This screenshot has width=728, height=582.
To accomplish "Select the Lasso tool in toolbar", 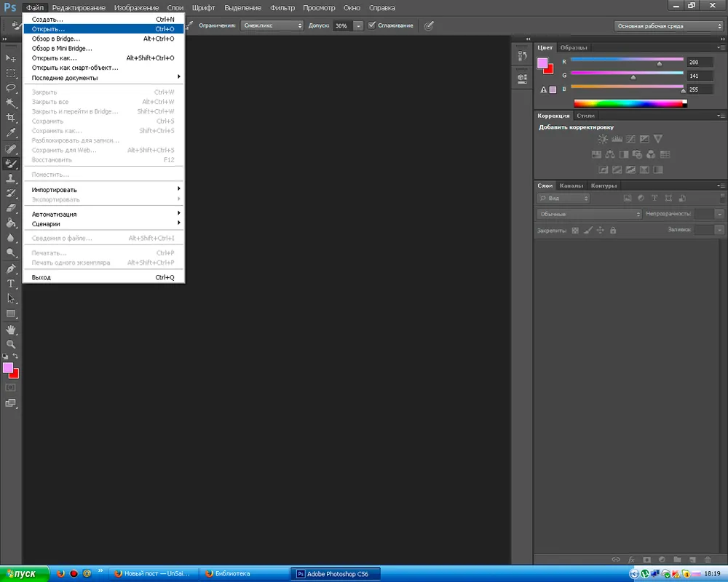I will (x=11, y=87).
